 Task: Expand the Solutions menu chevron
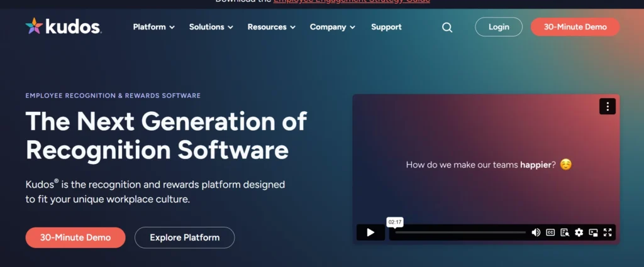230,28
